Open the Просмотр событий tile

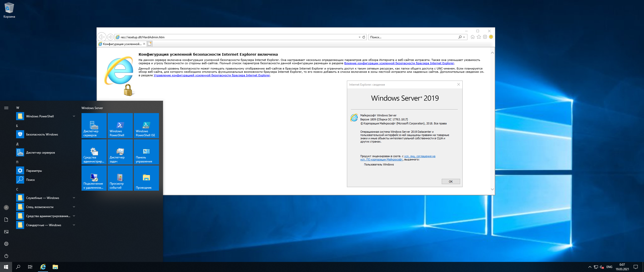coord(120,178)
